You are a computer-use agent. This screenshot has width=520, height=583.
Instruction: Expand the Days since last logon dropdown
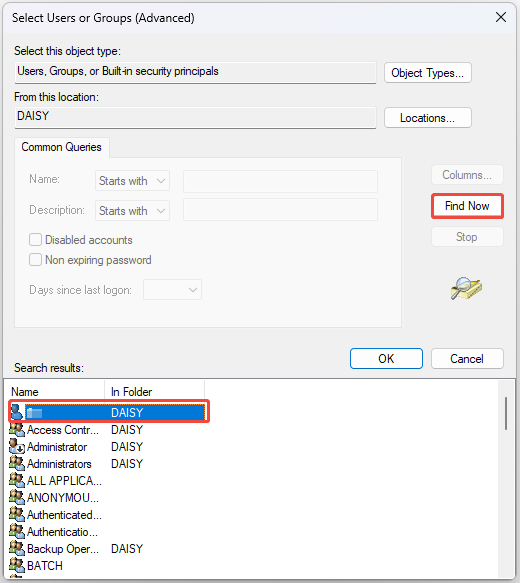click(172, 290)
